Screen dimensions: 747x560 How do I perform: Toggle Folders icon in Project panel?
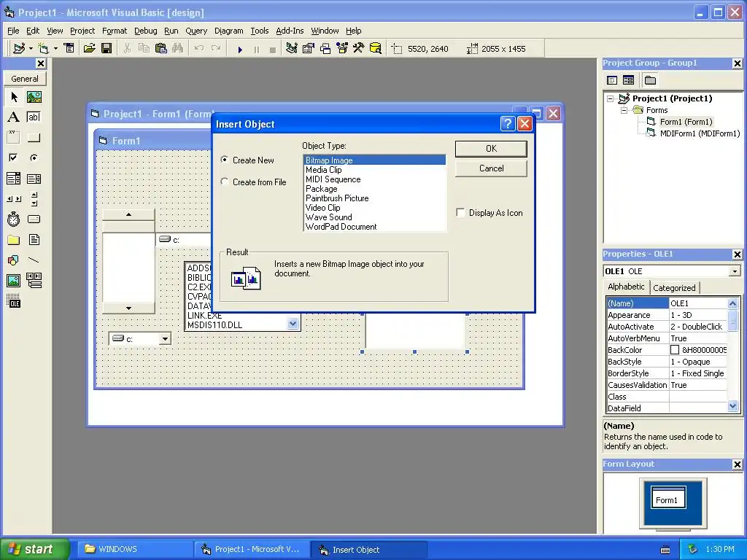coord(650,80)
